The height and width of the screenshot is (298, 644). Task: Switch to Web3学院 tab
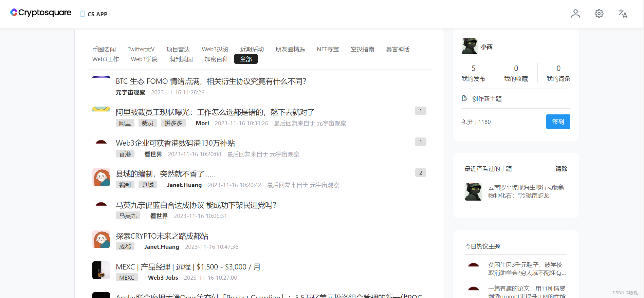click(144, 59)
